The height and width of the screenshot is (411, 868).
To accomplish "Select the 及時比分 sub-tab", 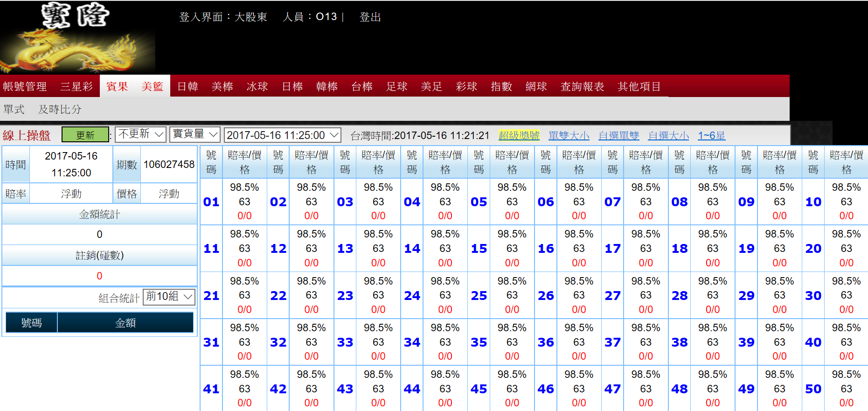I will [60, 109].
